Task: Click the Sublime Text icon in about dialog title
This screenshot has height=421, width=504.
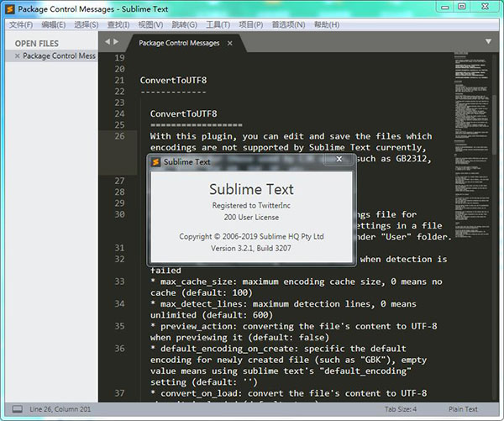Action: point(156,162)
